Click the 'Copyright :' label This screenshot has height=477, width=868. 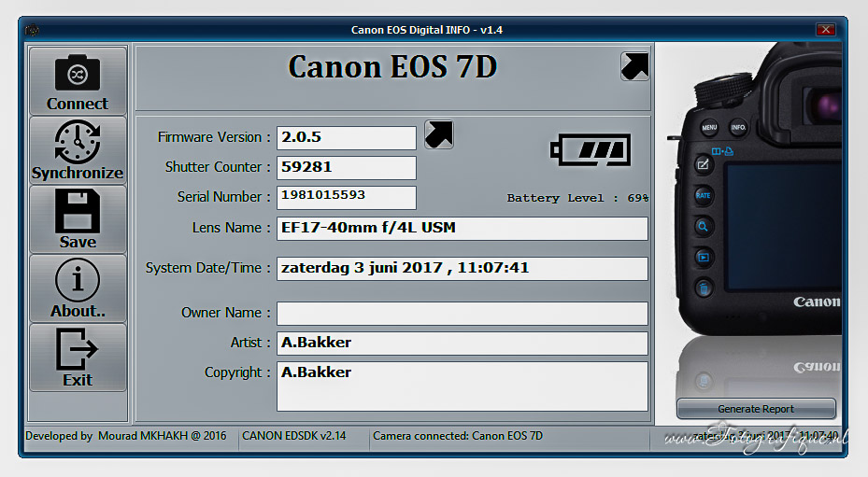pyautogui.click(x=237, y=372)
